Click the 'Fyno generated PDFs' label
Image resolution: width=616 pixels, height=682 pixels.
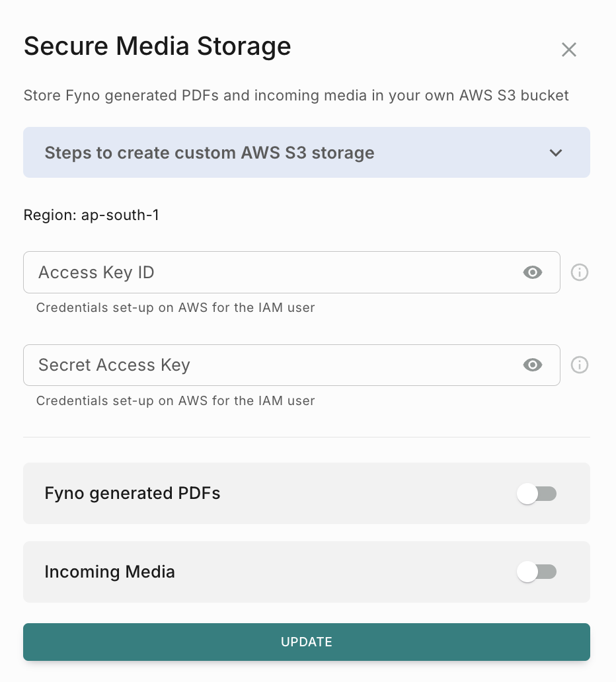[132, 494]
